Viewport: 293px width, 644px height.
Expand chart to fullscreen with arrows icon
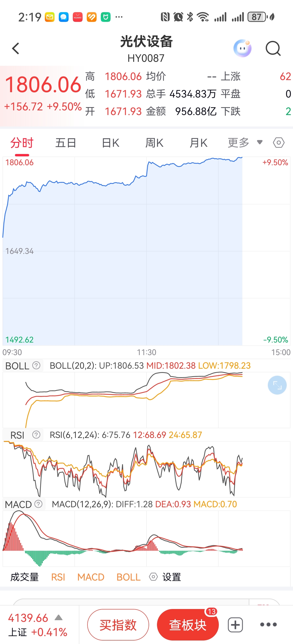(x=277, y=385)
